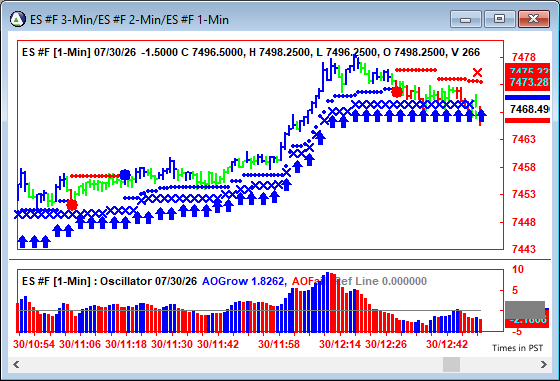Close the chart window
The height and width of the screenshot is (381, 560).
[x=533, y=19]
